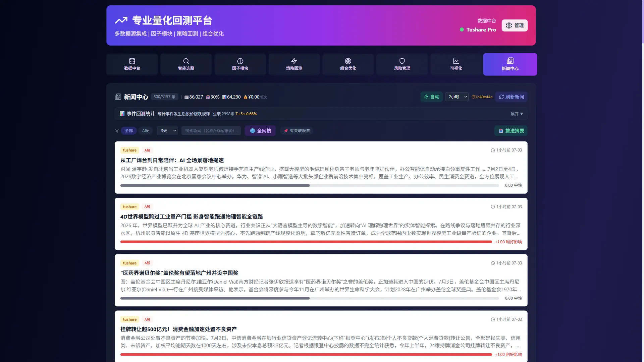
Task: Click the trending-up logo icon in header
Action: pyautogui.click(x=121, y=20)
